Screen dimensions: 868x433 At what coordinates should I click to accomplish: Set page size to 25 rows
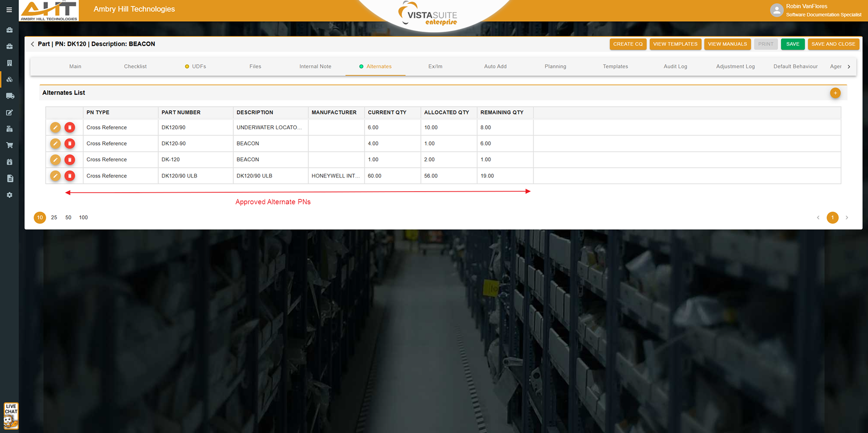click(x=54, y=217)
